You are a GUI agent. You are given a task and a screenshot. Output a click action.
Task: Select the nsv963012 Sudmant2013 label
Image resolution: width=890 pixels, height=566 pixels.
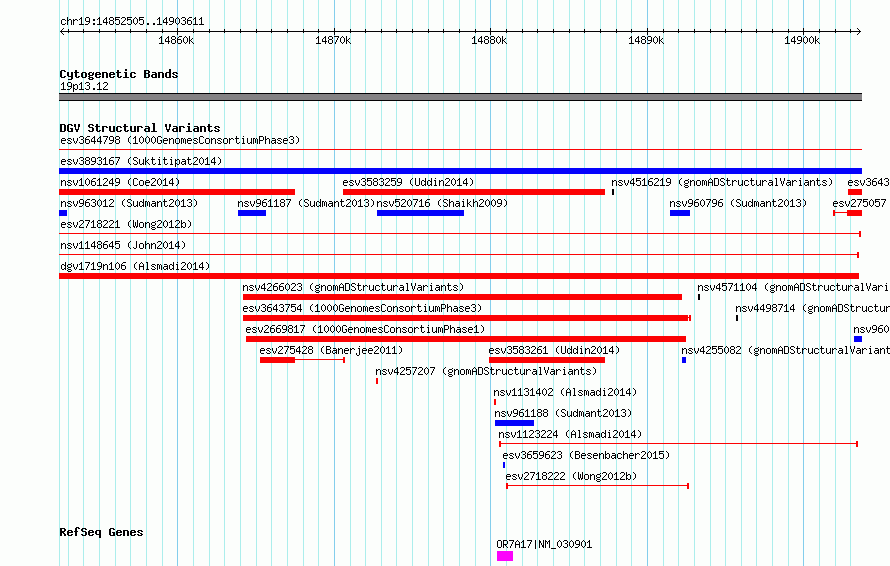point(129,203)
